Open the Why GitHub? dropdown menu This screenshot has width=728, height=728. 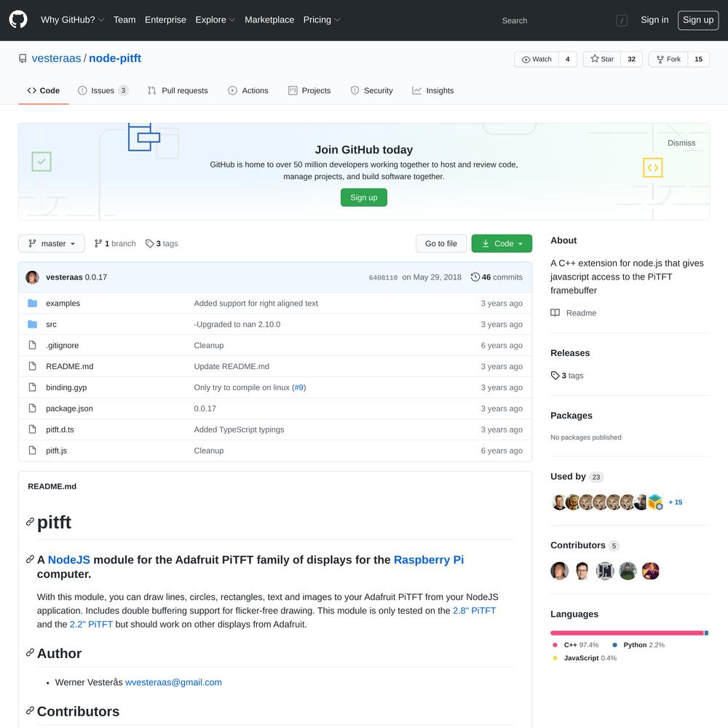pyautogui.click(x=72, y=20)
